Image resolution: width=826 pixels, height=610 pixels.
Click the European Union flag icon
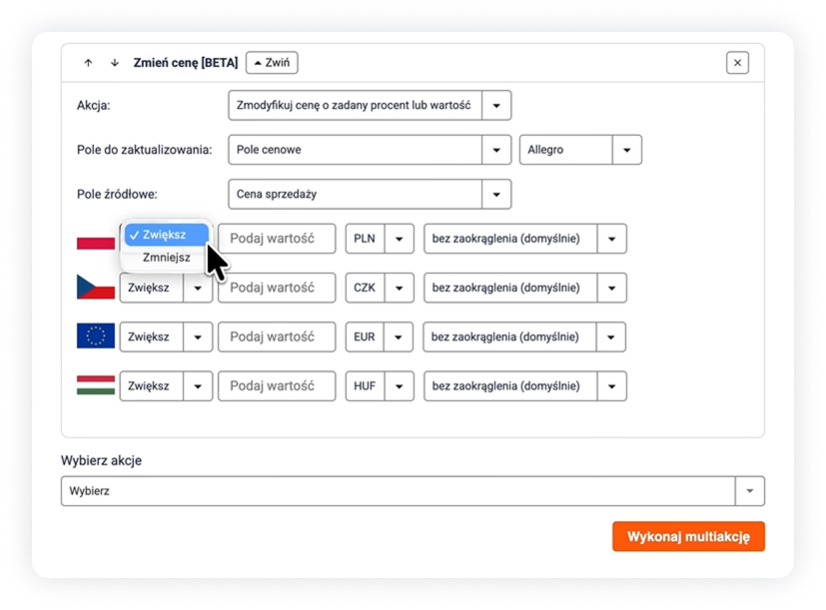coord(96,337)
